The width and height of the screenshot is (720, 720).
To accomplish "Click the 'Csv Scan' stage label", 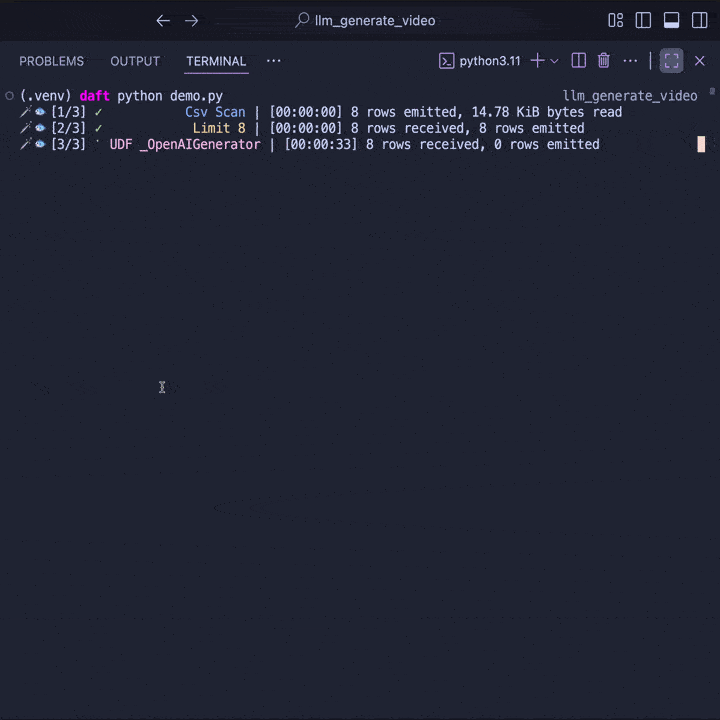I will 215,112.
